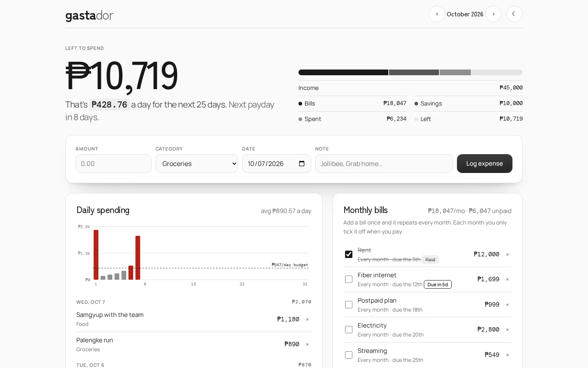
Task: Click the Income ₱45,000 value
Action: [x=511, y=88]
